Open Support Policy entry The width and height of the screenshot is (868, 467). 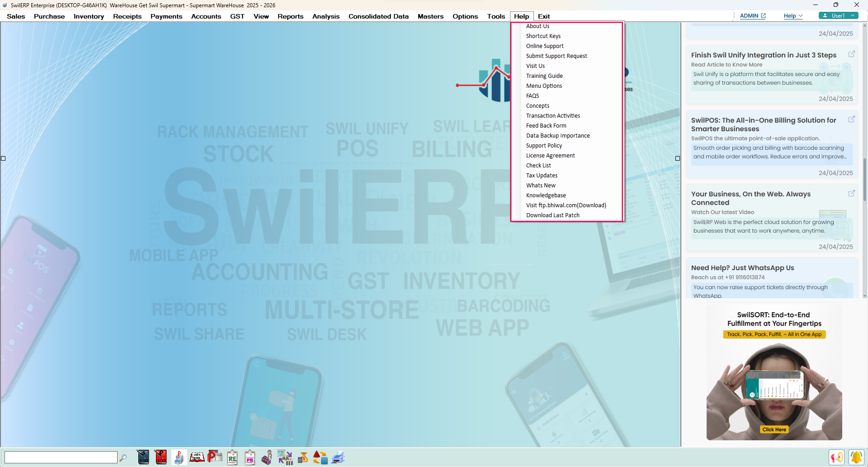(x=544, y=146)
